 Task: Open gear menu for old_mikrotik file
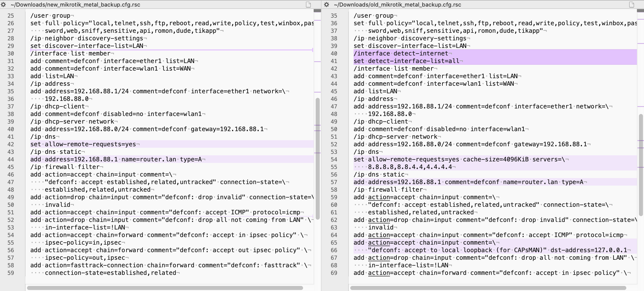(327, 5)
